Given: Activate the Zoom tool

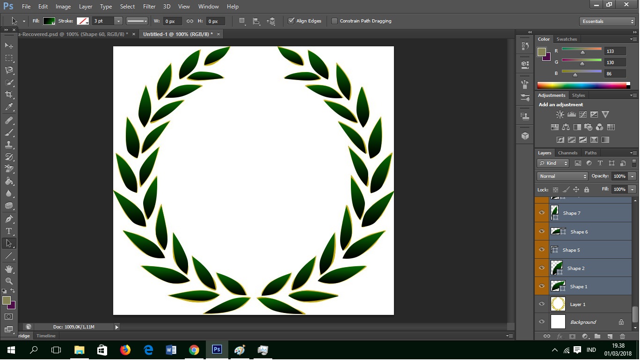Looking at the screenshot, I should pyautogui.click(x=9, y=281).
